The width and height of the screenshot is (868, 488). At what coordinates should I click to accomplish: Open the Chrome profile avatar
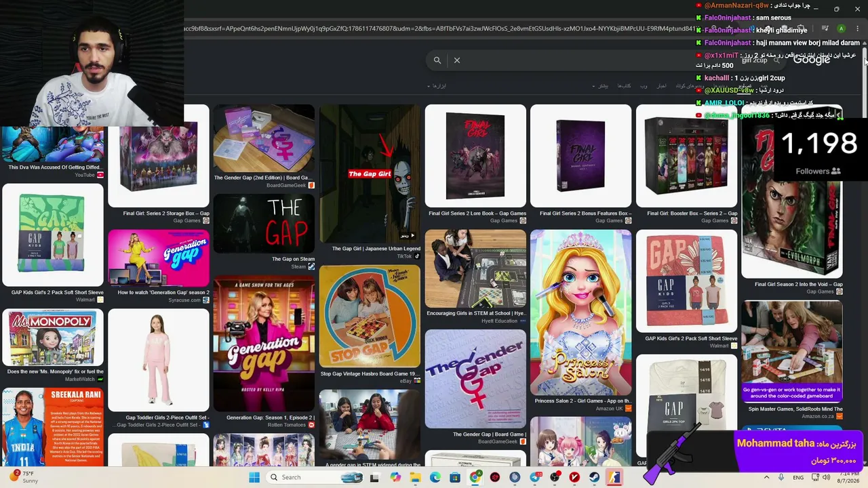click(x=841, y=29)
